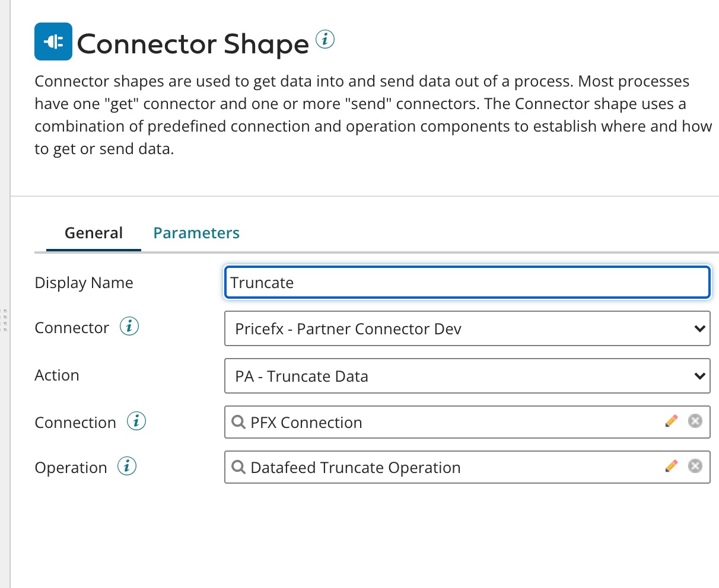Select the General tab
The image size is (719, 588).
click(x=93, y=232)
